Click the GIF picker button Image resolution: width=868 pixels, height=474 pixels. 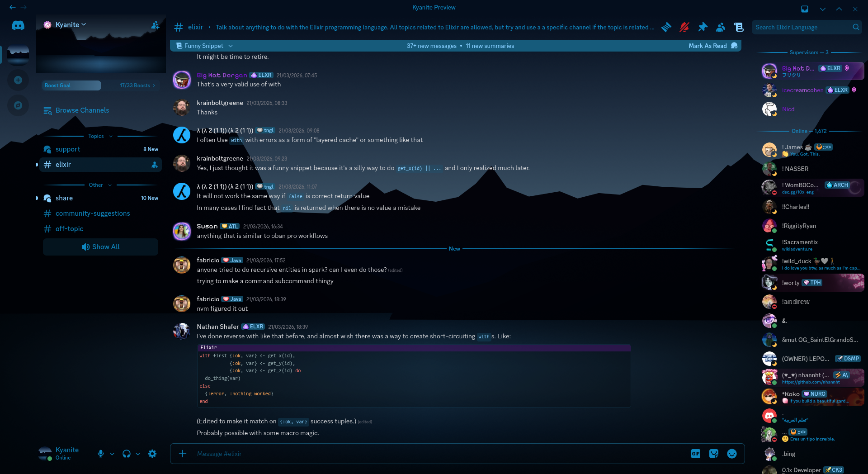[696, 454]
